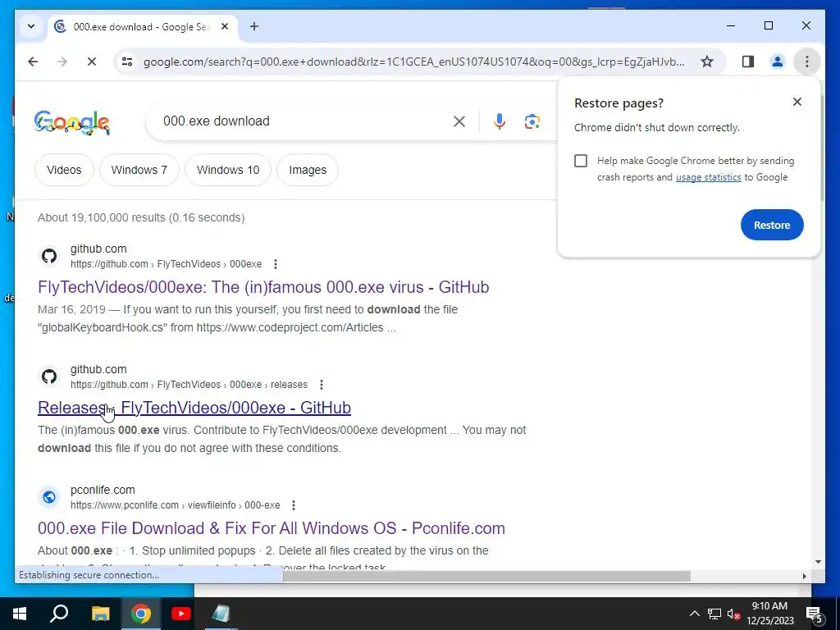The image size is (840, 630).
Task: Focus the Chrome address bar URL
Action: 413,62
